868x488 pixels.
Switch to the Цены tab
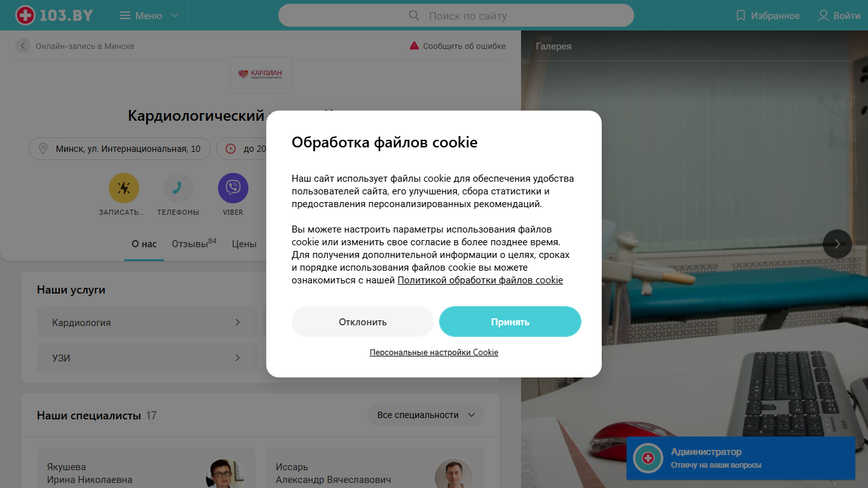pos(244,243)
